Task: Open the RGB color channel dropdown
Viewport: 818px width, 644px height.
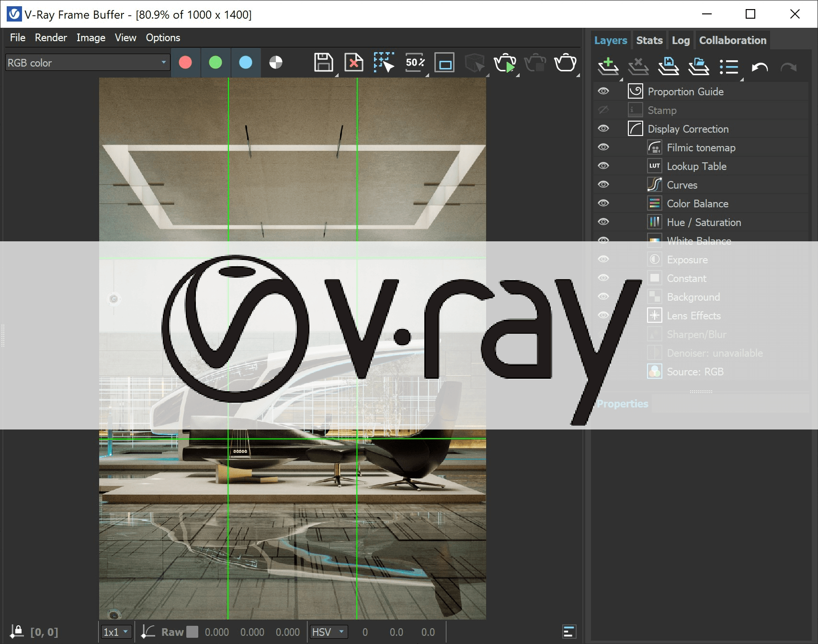Action: [88, 63]
